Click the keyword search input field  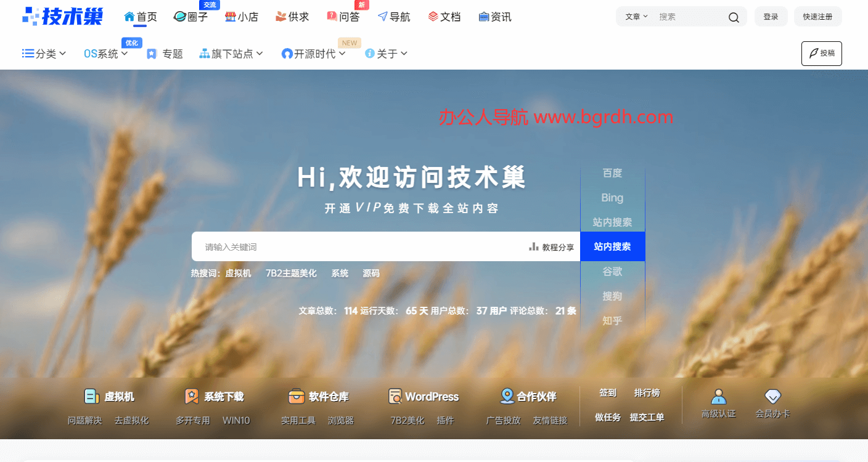pos(339,246)
